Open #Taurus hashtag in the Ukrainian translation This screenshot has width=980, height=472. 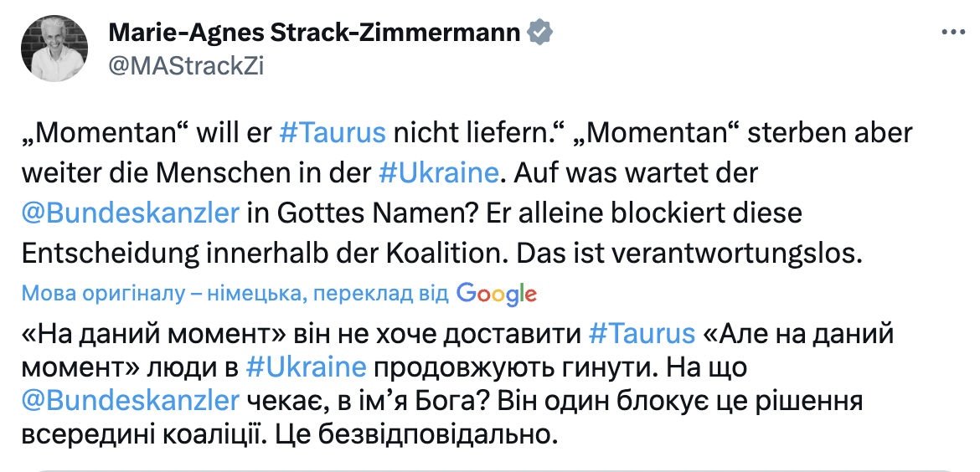[642, 332]
